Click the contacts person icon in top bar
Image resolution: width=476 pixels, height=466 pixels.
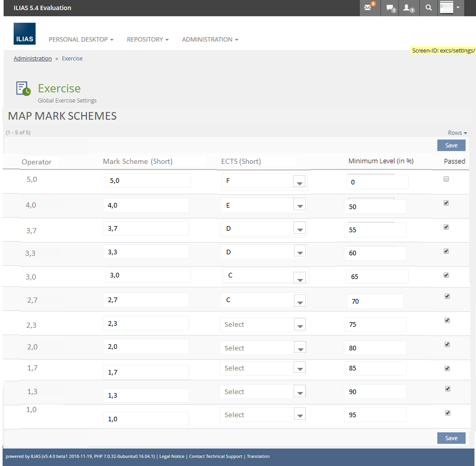coord(408,8)
